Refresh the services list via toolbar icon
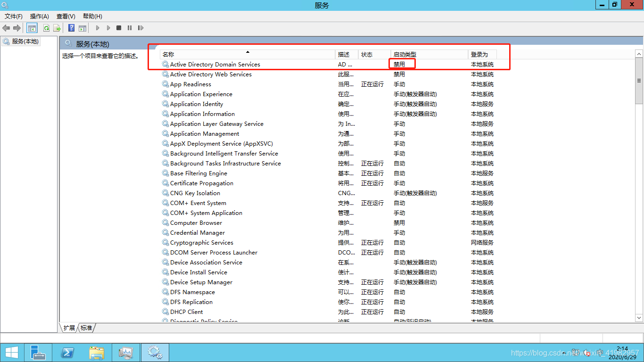This screenshot has height=362, width=644. point(46,28)
